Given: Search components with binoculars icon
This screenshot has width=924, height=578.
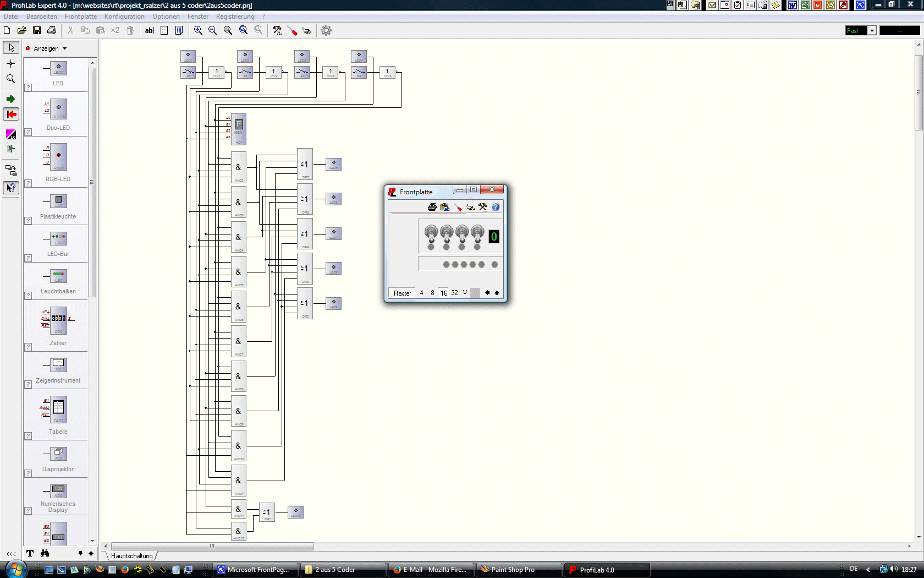Looking at the screenshot, I should (45, 553).
